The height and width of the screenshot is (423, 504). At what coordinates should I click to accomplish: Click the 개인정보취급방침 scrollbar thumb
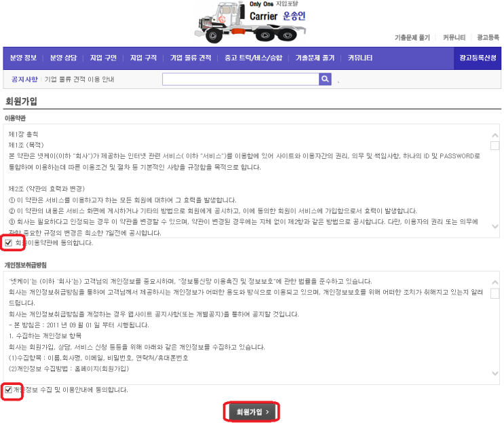[x=495, y=293]
